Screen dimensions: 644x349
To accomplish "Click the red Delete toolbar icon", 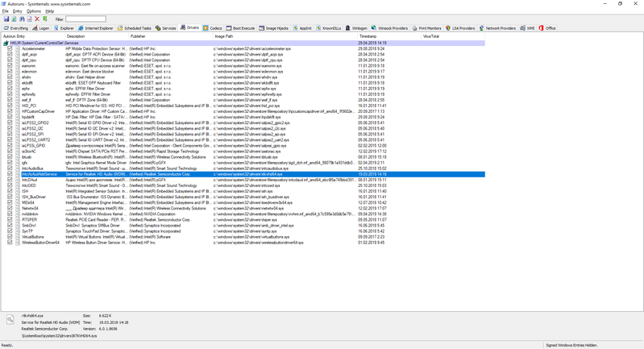I will pyautogui.click(x=38, y=19).
